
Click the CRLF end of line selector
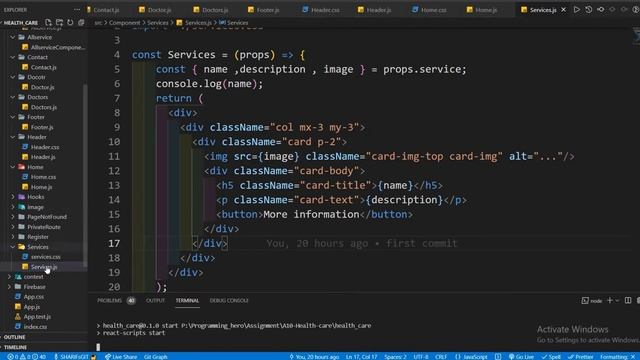pyautogui.click(x=441, y=357)
